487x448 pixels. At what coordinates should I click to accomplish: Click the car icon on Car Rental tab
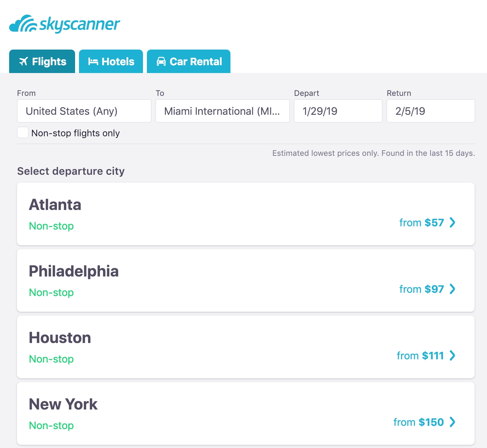point(161,61)
